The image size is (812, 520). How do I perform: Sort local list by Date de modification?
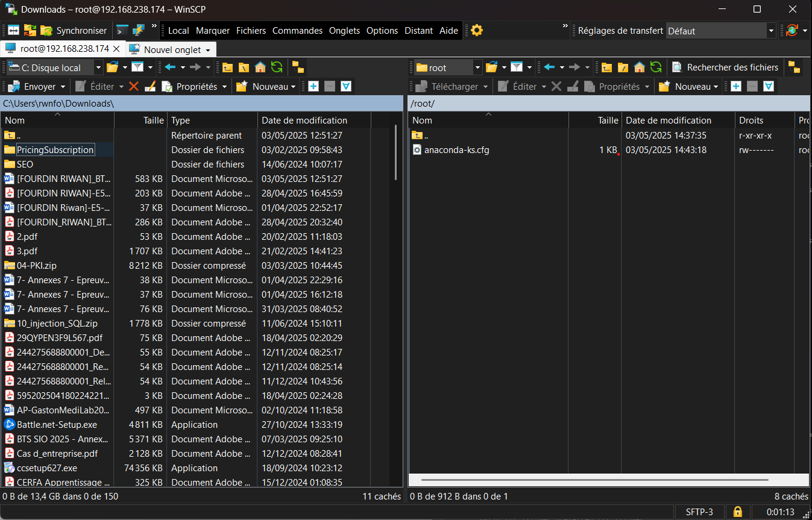(314, 121)
